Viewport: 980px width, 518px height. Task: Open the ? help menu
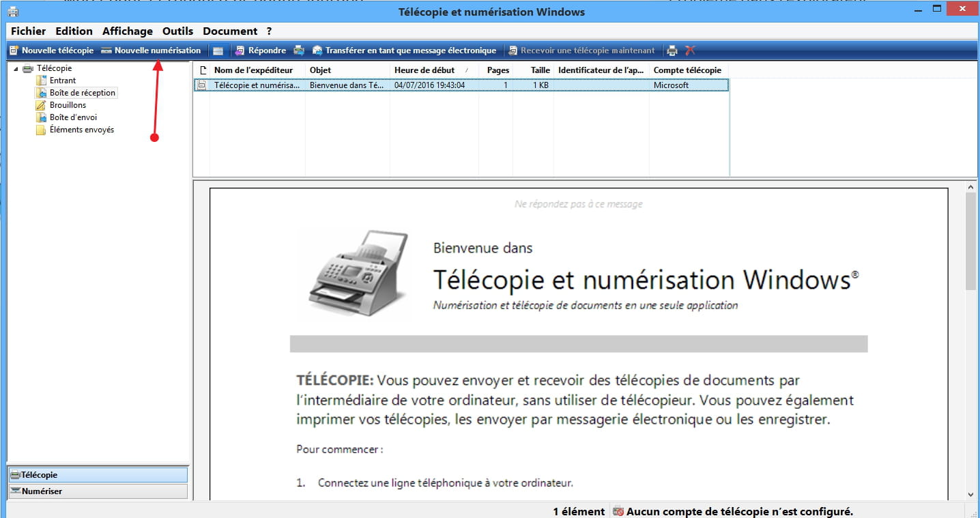[270, 31]
